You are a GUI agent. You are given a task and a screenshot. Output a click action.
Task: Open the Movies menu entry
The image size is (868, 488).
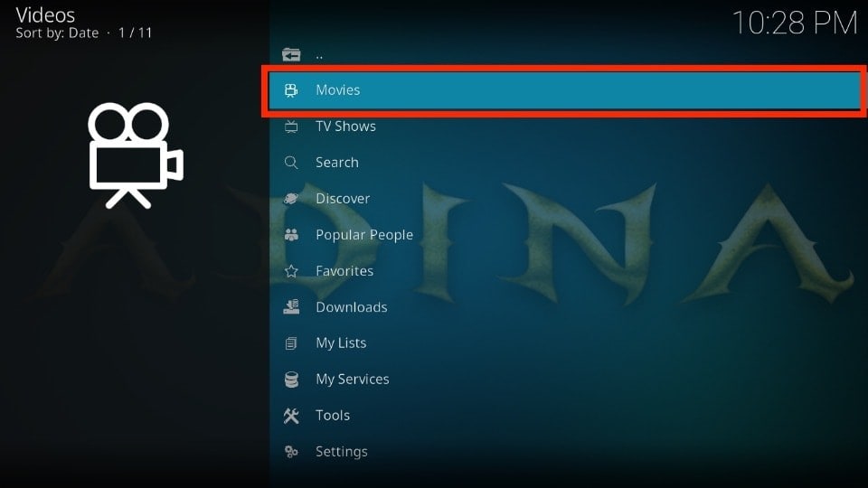(x=564, y=90)
